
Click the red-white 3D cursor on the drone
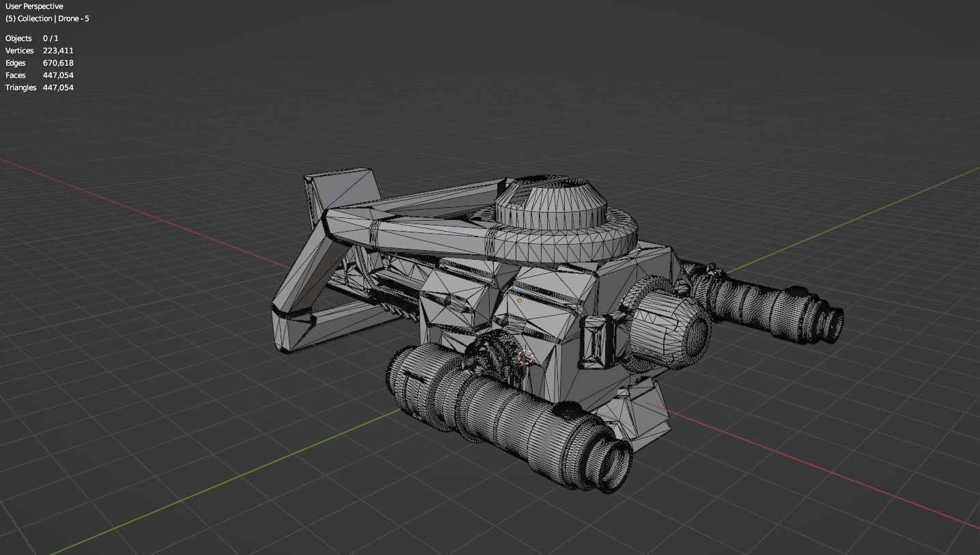click(x=526, y=357)
